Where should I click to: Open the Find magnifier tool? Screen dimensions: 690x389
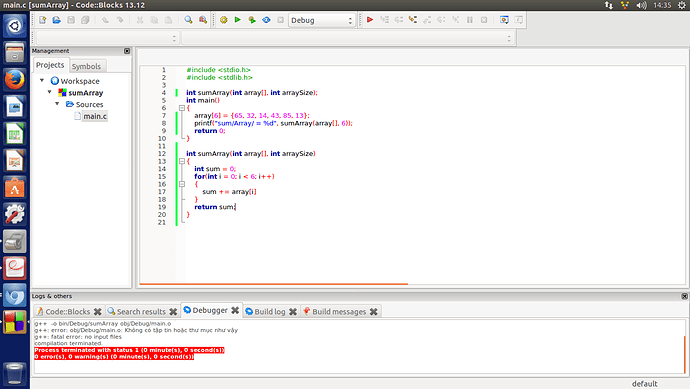pos(188,20)
